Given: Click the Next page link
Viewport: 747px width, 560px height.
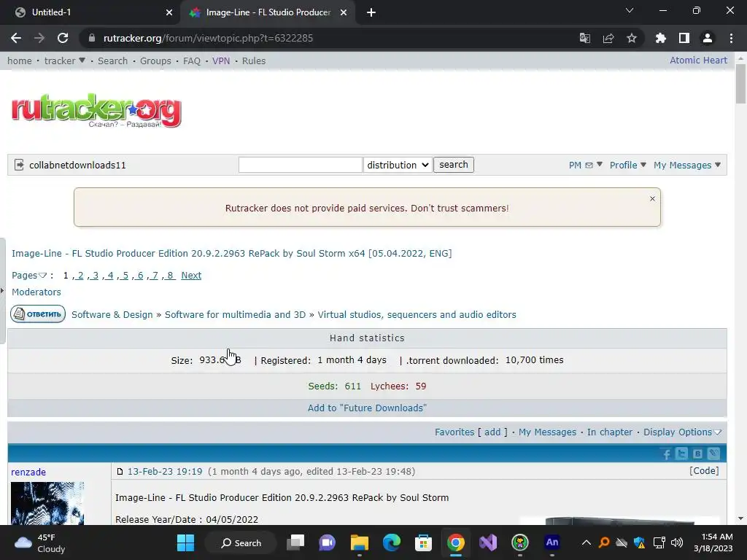Looking at the screenshot, I should click(191, 275).
